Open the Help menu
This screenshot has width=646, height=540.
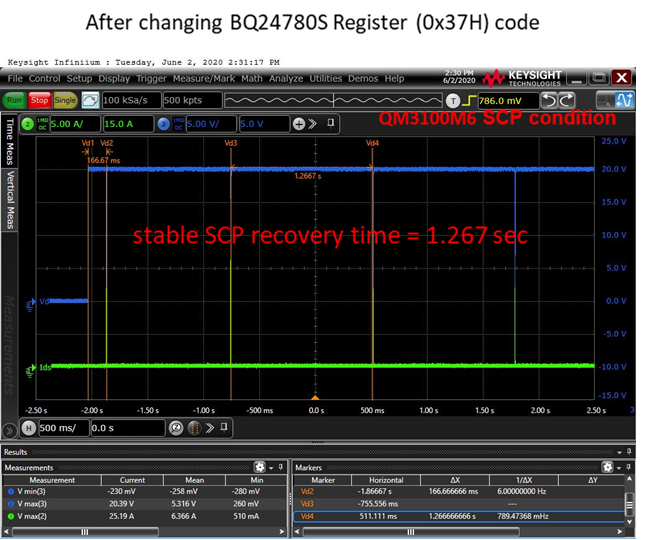394,78
